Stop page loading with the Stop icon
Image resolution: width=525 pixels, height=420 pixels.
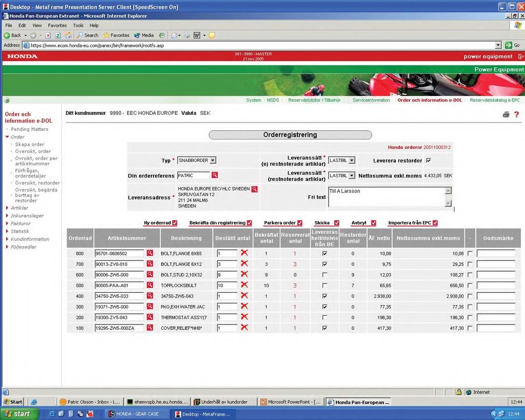48,35
